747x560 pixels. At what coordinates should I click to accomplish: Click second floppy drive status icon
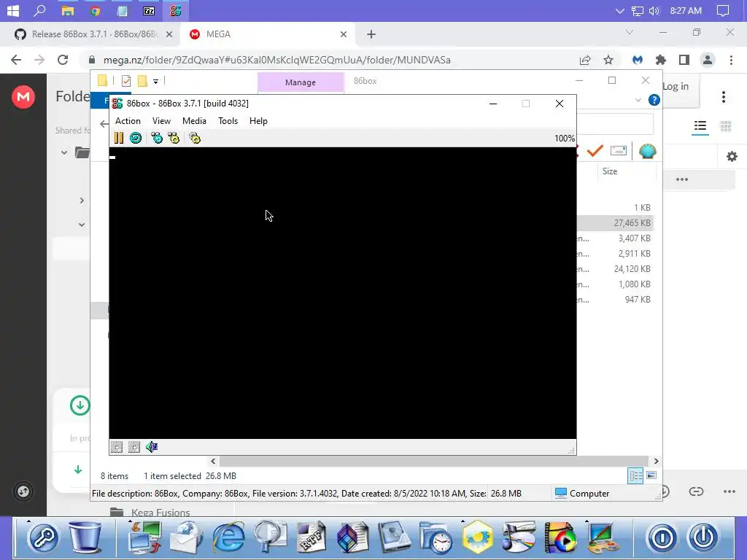[x=134, y=447]
